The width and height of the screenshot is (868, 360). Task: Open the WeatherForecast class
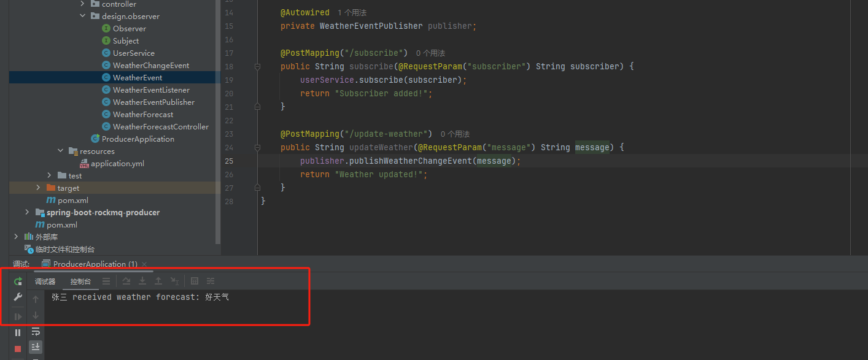pos(143,114)
